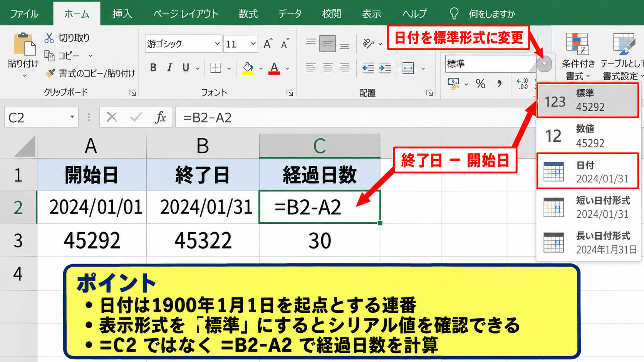644x362 pixels.
Task: Click the text orientation icon
Action: pyautogui.click(x=368, y=44)
